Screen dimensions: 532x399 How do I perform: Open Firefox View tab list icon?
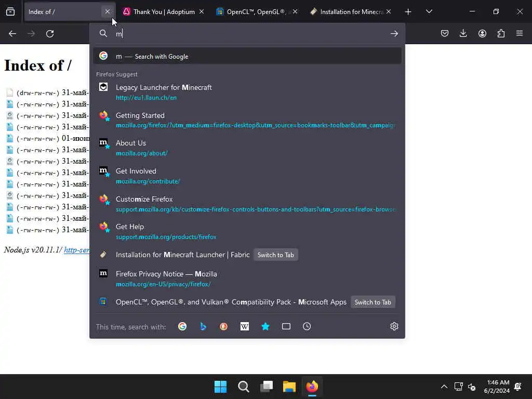[x=10, y=11]
